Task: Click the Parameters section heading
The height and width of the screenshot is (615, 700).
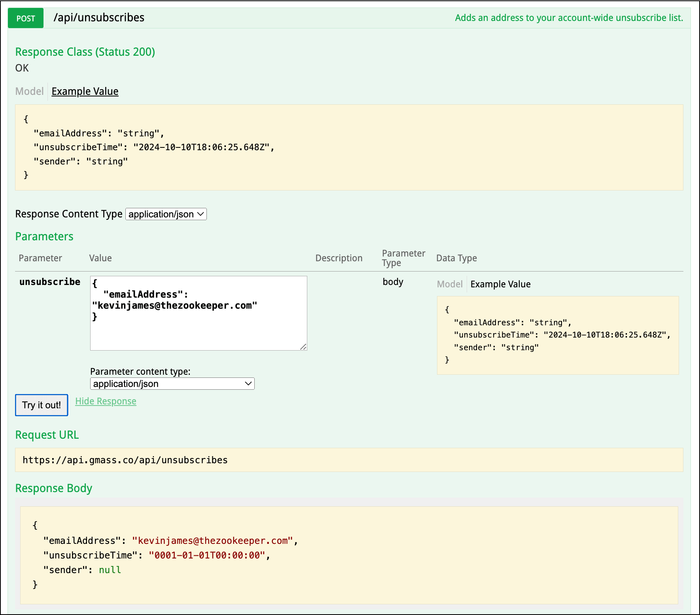Action: click(x=44, y=236)
